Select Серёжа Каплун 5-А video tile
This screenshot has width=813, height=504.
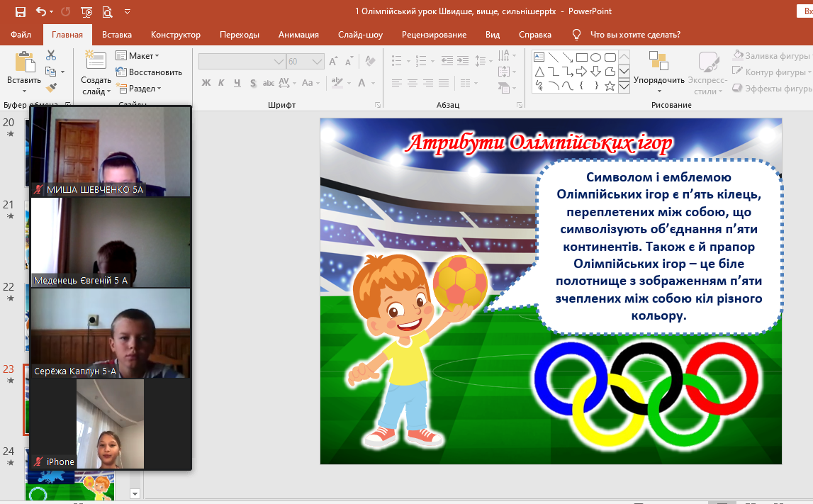[x=111, y=333]
